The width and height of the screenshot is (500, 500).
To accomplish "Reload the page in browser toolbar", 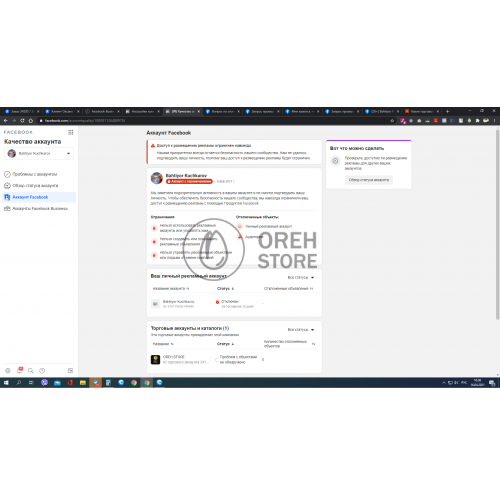I will 22,120.
